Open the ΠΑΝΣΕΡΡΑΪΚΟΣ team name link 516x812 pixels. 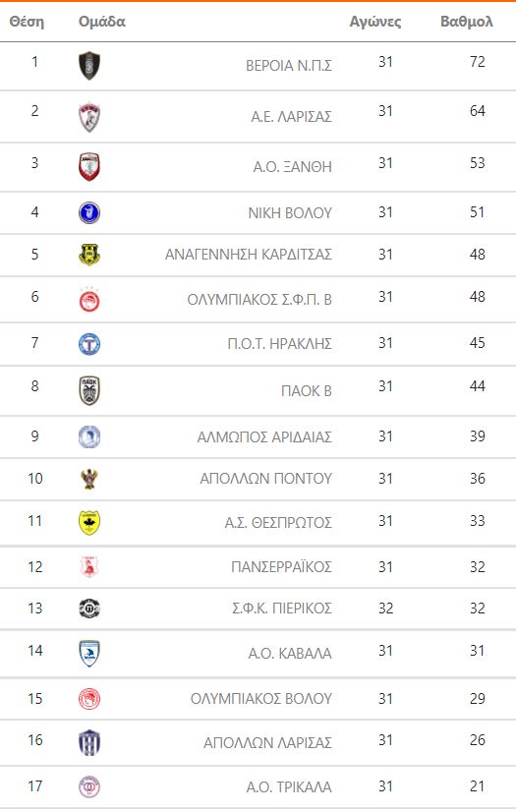click(281, 567)
